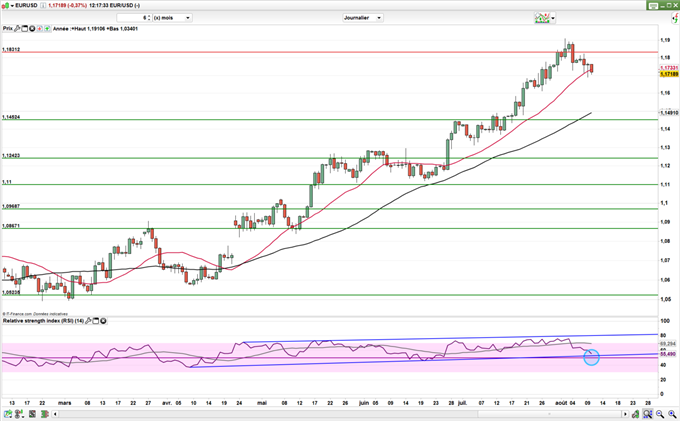Adjust the period quantity stepper arrows
This screenshot has height=421, width=680.
point(149,18)
